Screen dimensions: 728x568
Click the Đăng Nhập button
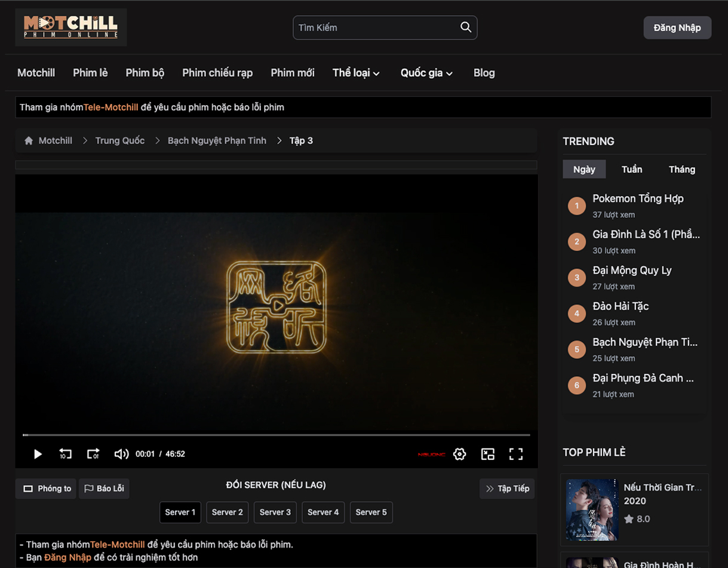(677, 27)
